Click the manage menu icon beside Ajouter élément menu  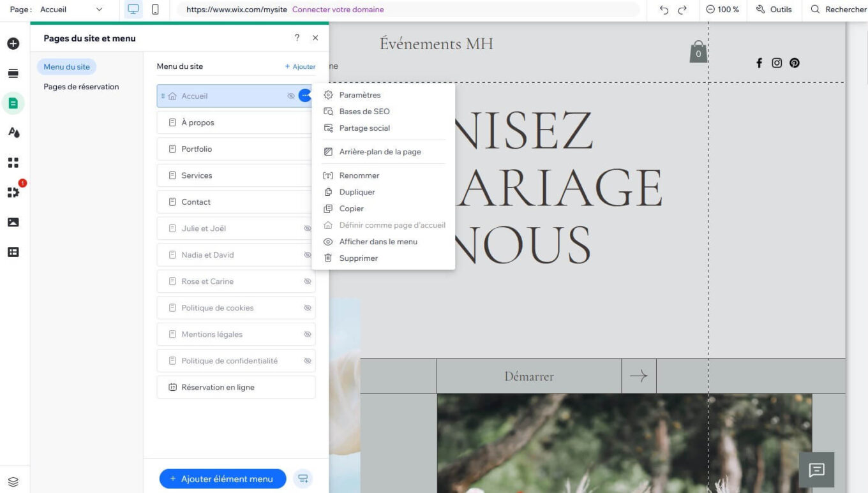coord(303,479)
